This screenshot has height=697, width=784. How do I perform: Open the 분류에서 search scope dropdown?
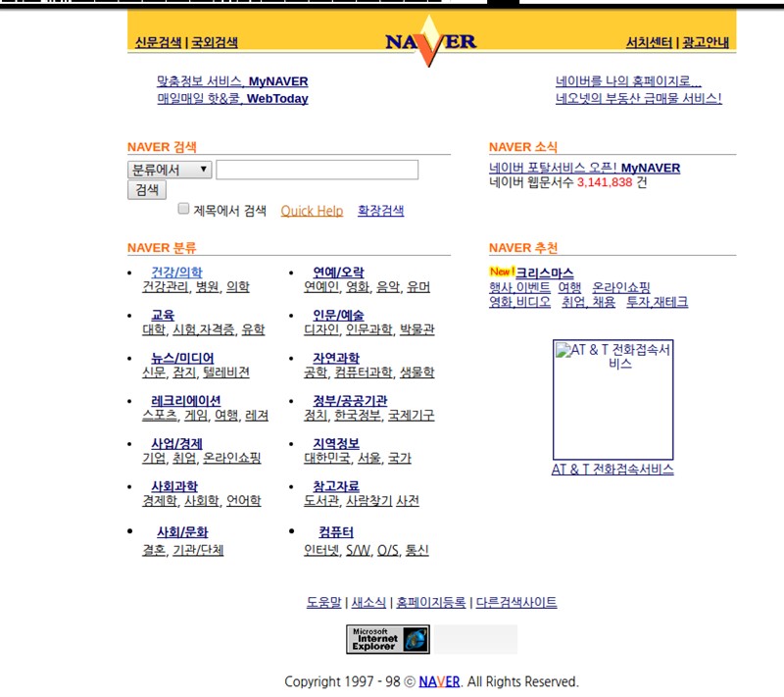pos(170,170)
